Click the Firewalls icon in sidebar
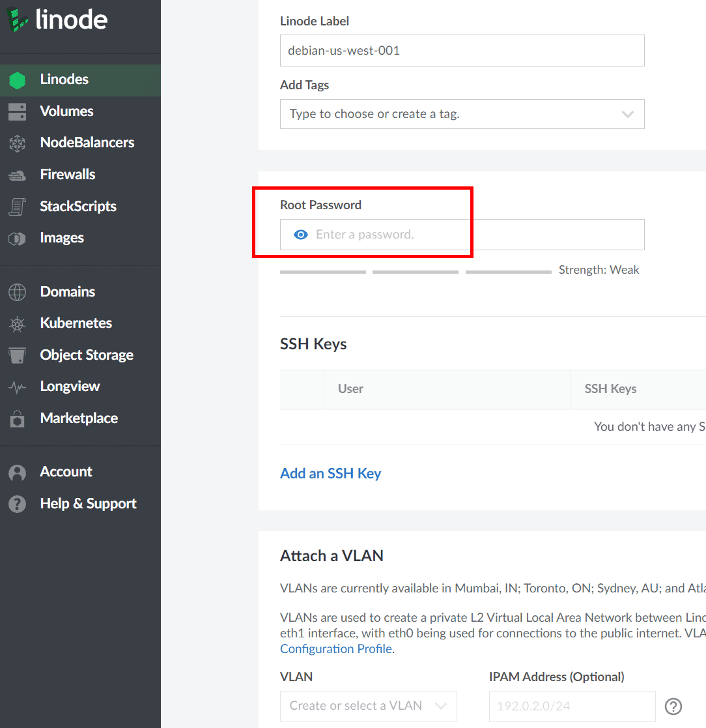Image resolution: width=706 pixels, height=728 pixels. coord(17,175)
